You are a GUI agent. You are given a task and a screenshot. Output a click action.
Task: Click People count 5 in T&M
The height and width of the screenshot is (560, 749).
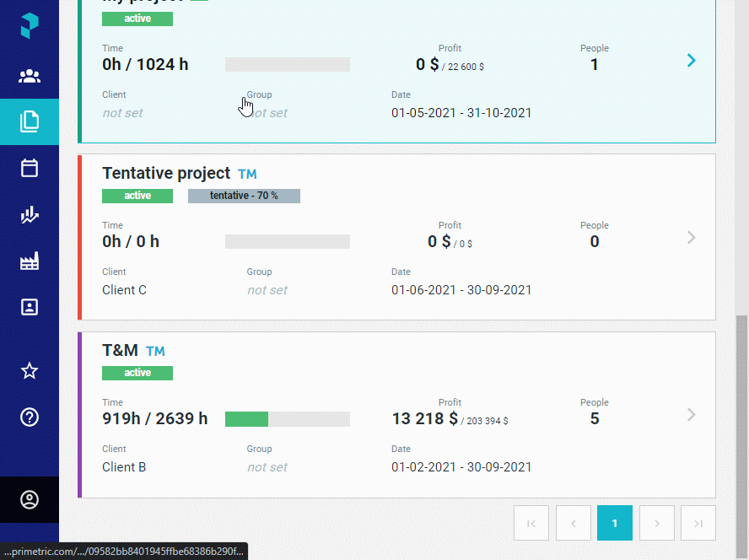[x=595, y=418]
